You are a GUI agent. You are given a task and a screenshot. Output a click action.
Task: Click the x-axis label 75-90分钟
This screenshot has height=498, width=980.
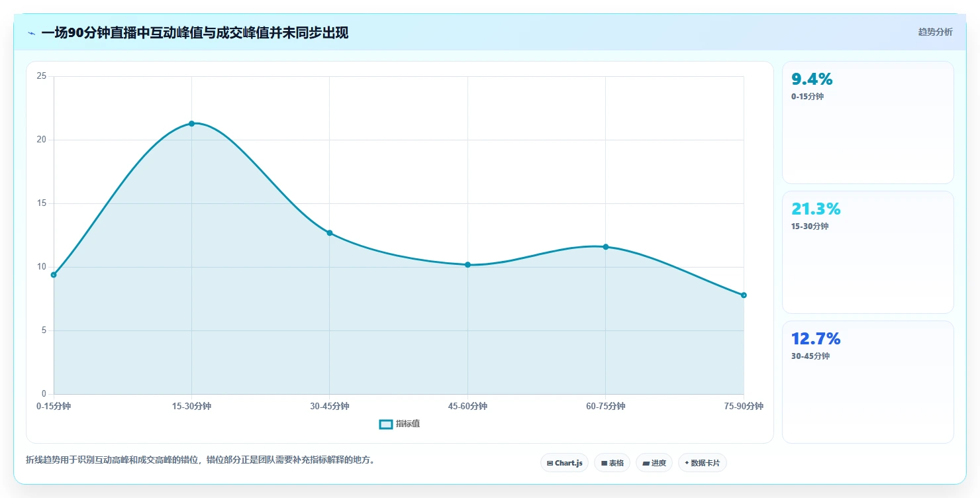tap(744, 407)
